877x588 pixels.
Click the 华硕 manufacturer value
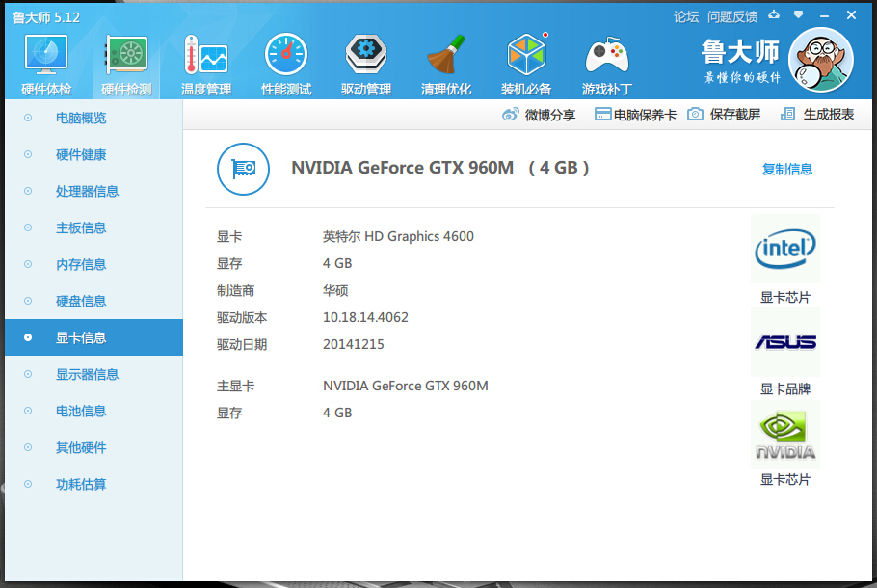coord(335,291)
